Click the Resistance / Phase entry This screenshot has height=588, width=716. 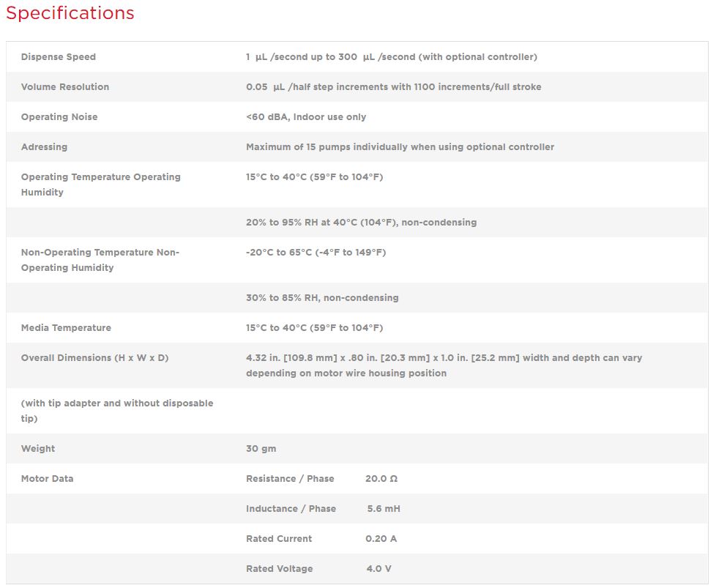[290, 479]
